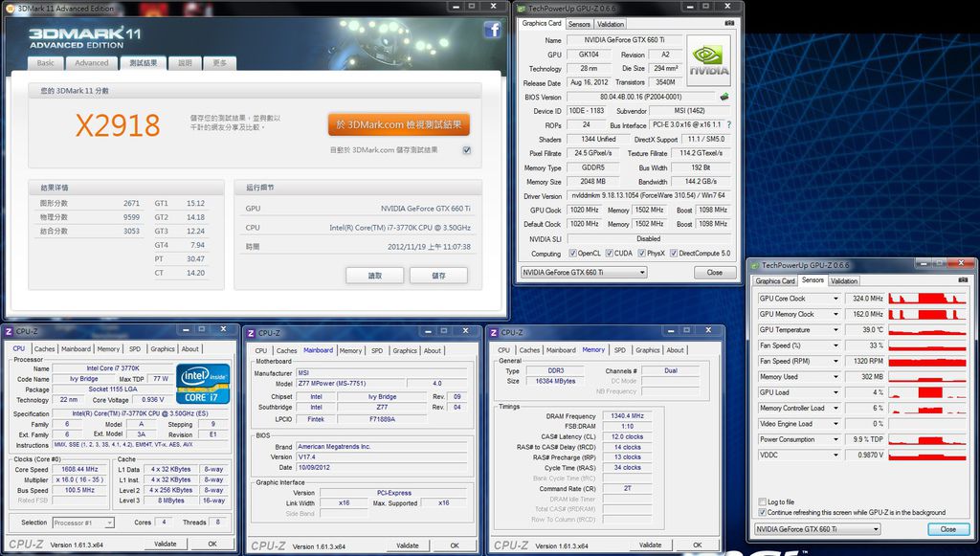Open the GPU selector dropdown in GPU-Z Graphics Card window
This screenshot has width=980, height=556.
(x=584, y=273)
